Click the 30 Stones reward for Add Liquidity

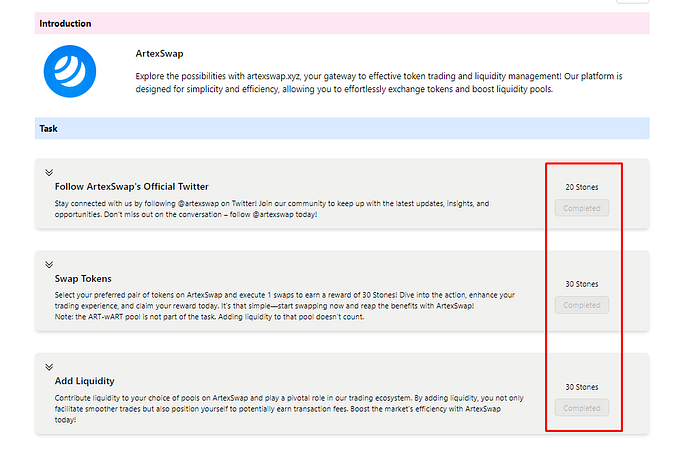582,387
